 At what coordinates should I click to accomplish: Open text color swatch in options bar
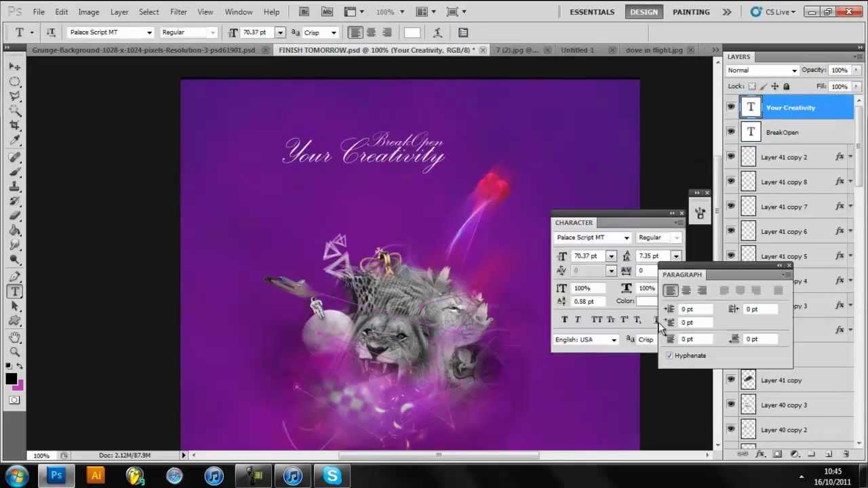[x=412, y=33]
